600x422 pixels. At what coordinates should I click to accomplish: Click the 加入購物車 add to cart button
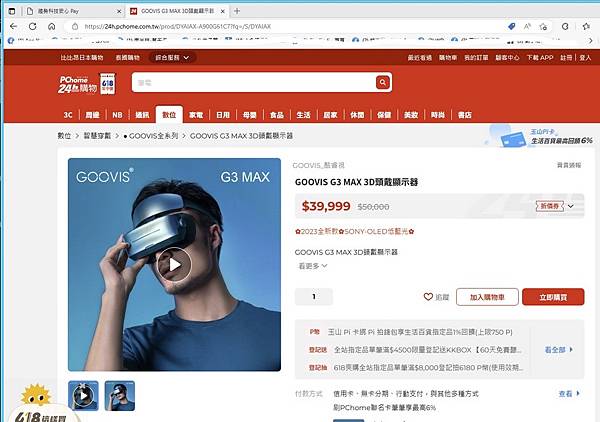487,297
